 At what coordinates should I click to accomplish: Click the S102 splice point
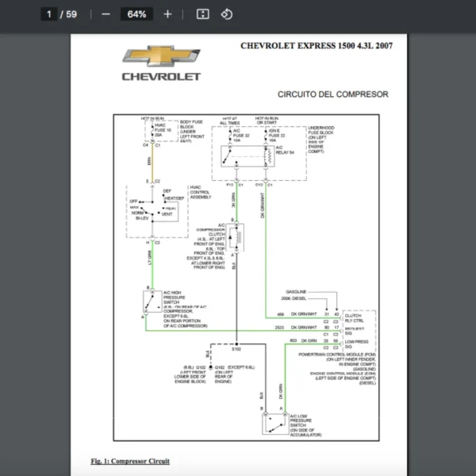[236, 344]
